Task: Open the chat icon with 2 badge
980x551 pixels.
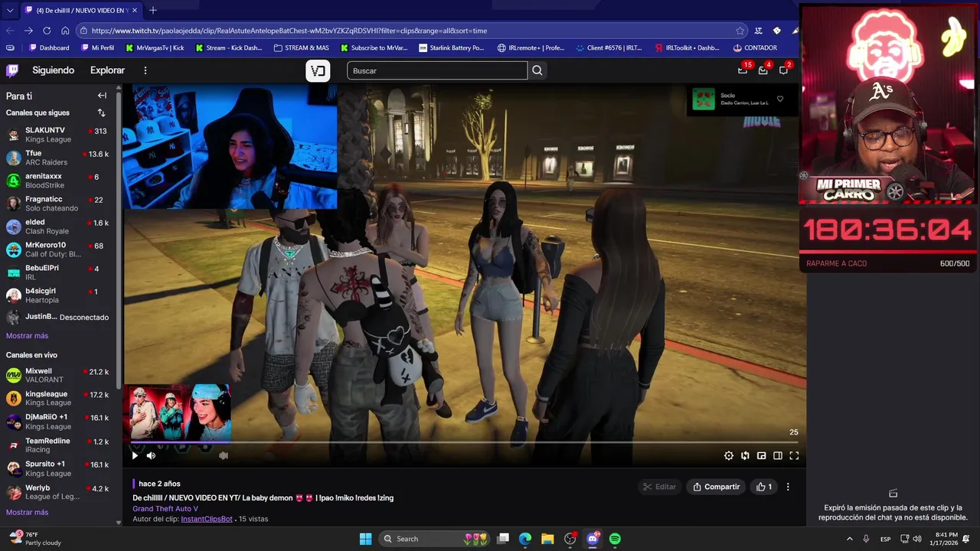Action: point(783,70)
